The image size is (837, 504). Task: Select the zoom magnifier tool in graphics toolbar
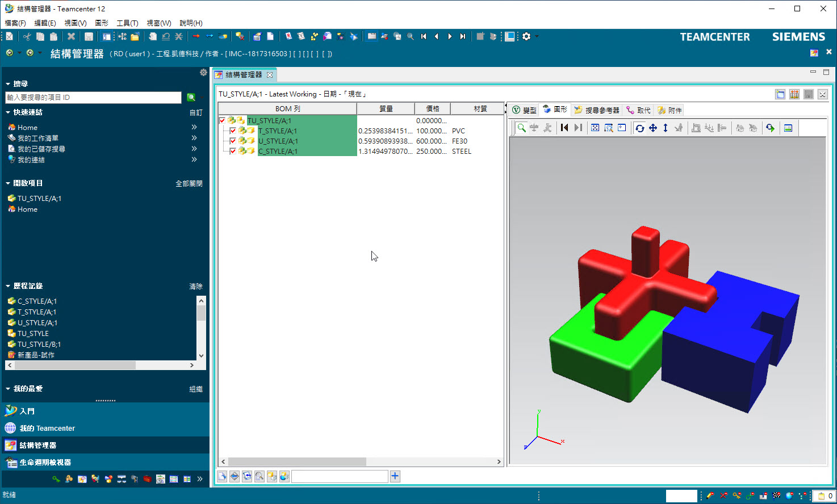(x=521, y=128)
